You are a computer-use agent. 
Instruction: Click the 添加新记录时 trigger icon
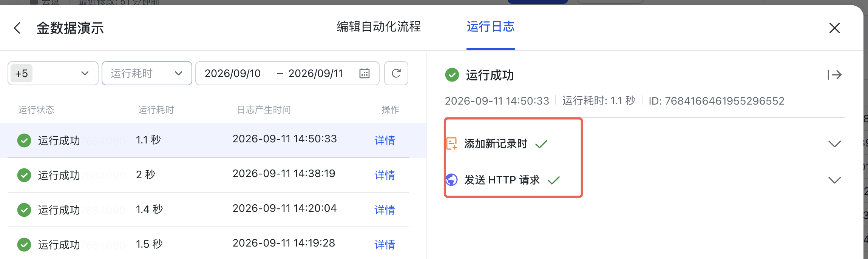coord(452,143)
